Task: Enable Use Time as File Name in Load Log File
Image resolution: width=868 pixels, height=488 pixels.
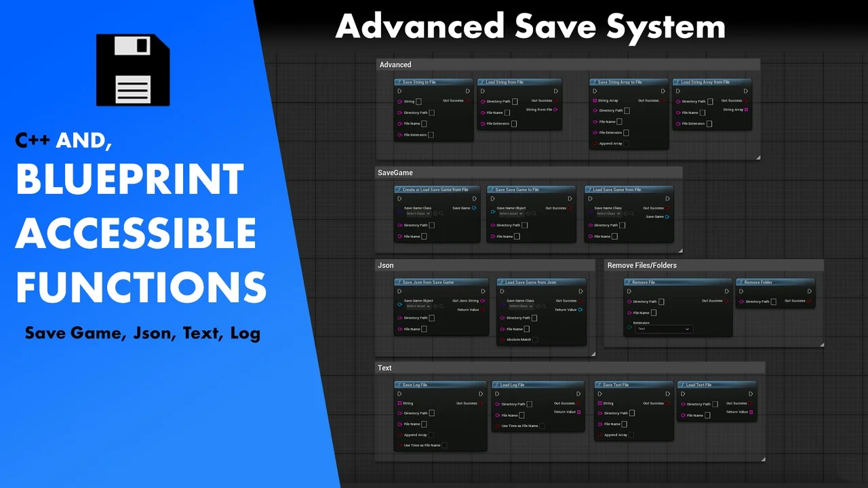Action: click(x=542, y=426)
